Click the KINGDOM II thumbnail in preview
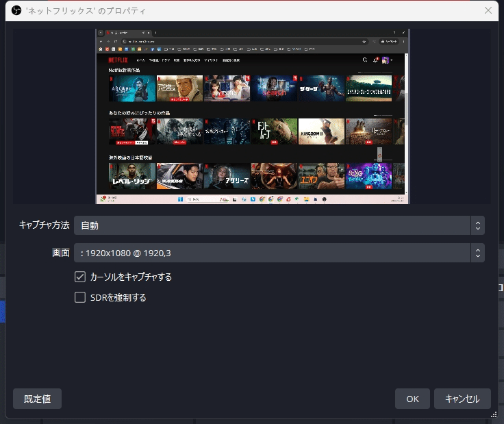Image resolution: width=504 pixels, height=424 pixels. point(321,132)
